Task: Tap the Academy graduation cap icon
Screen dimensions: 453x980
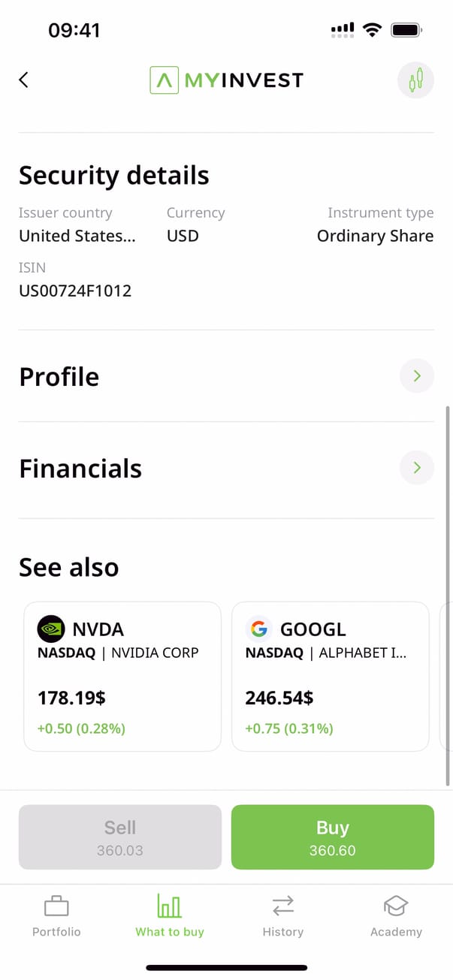Action: tap(396, 906)
